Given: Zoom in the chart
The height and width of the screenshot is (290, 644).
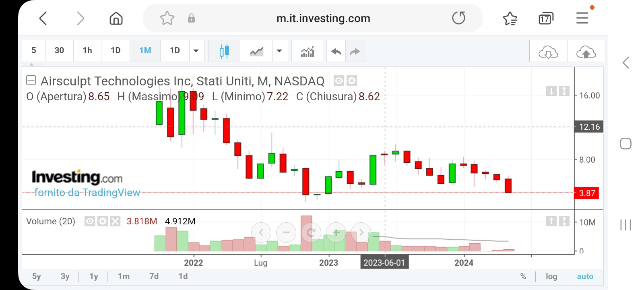Looking at the screenshot, I should tap(336, 232).
